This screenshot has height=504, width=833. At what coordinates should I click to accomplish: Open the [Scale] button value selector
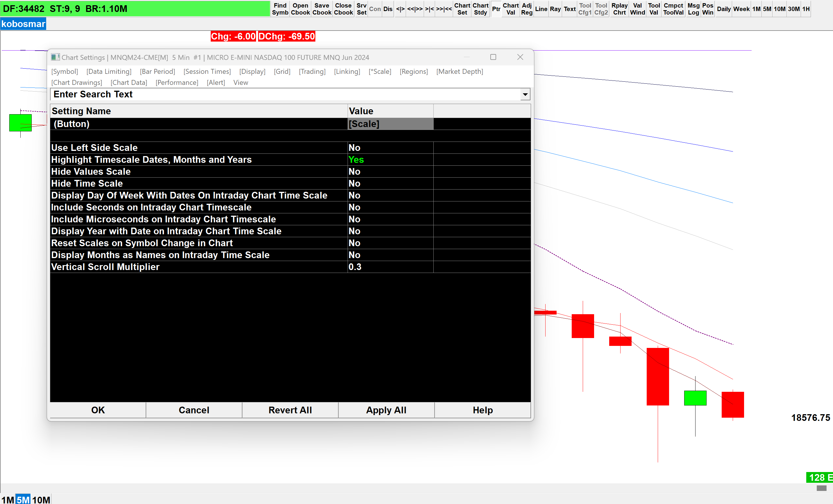(390, 124)
